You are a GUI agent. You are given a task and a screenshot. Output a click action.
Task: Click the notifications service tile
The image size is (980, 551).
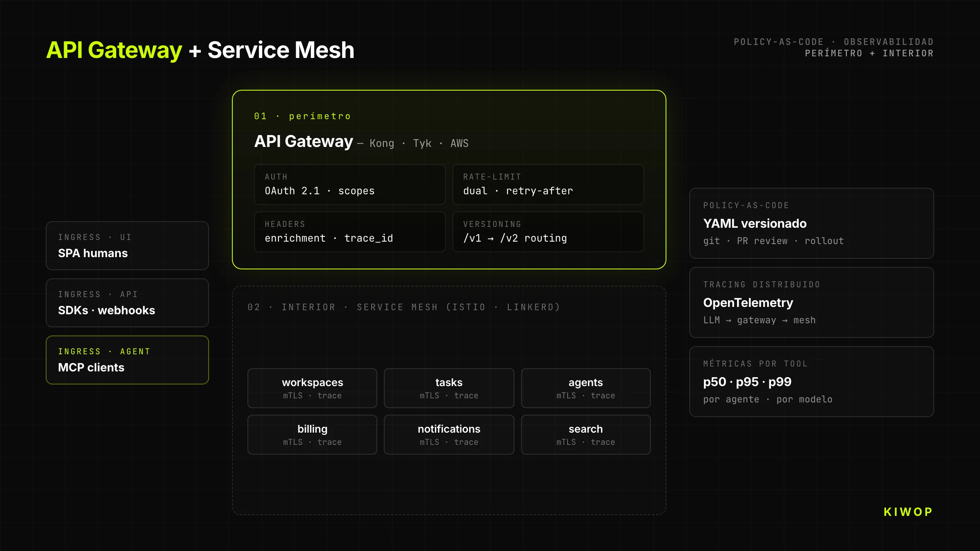point(449,434)
